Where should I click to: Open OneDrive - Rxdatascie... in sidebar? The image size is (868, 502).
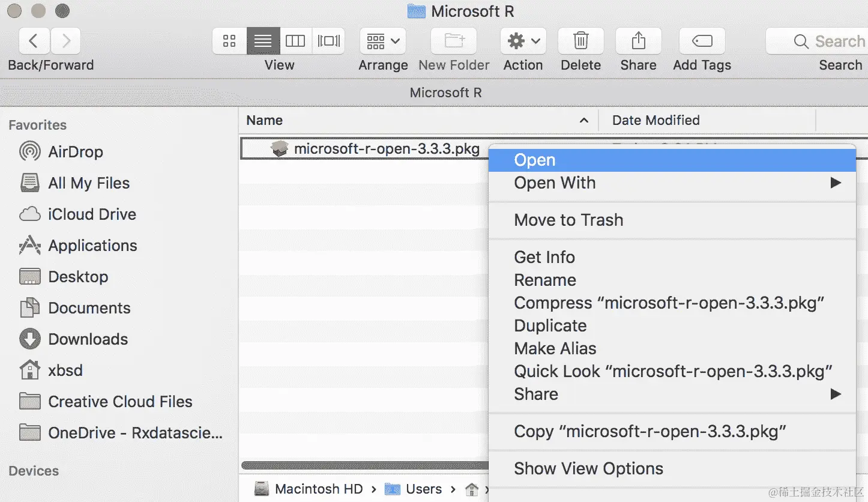point(119,433)
